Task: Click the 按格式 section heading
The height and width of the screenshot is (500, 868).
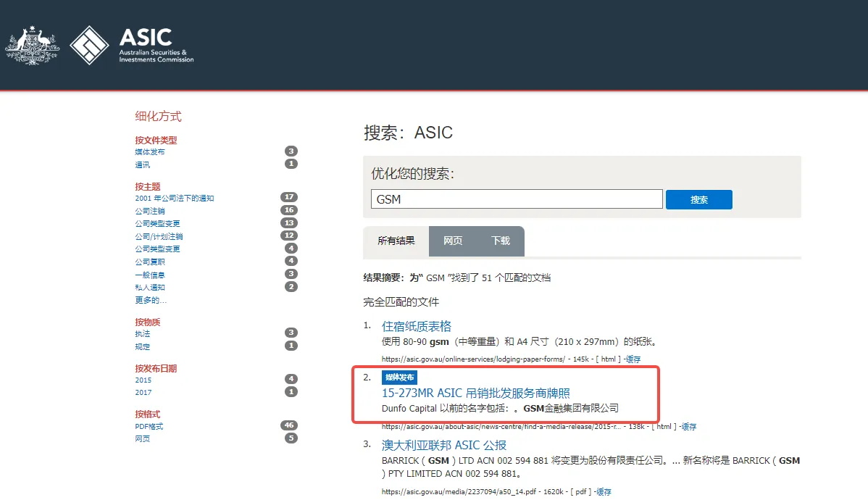Action: (148, 414)
